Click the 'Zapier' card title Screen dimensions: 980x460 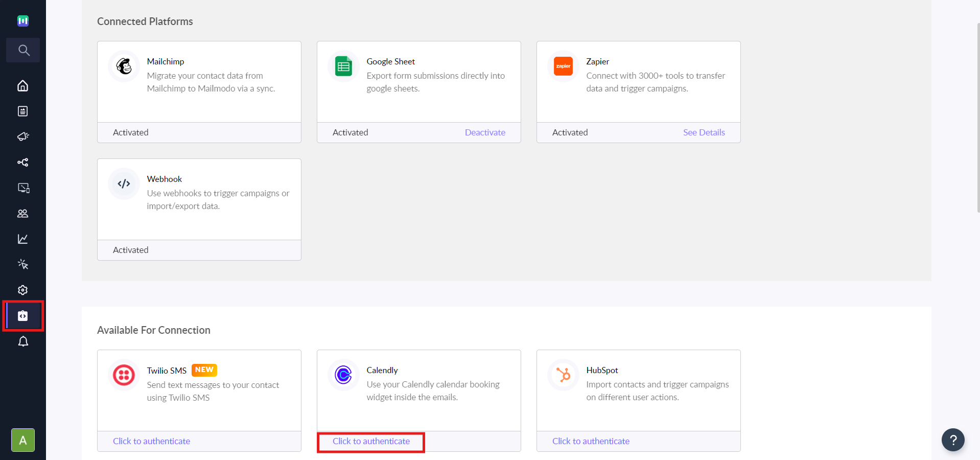598,61
